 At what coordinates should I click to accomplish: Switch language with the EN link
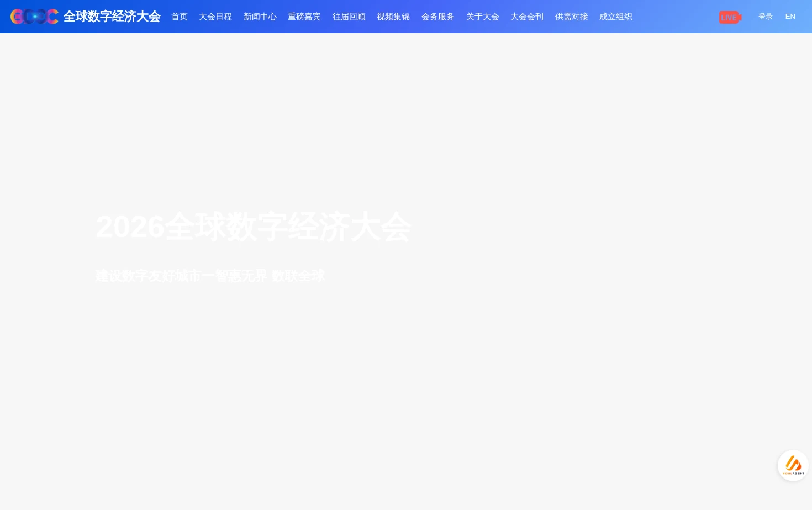790,17
